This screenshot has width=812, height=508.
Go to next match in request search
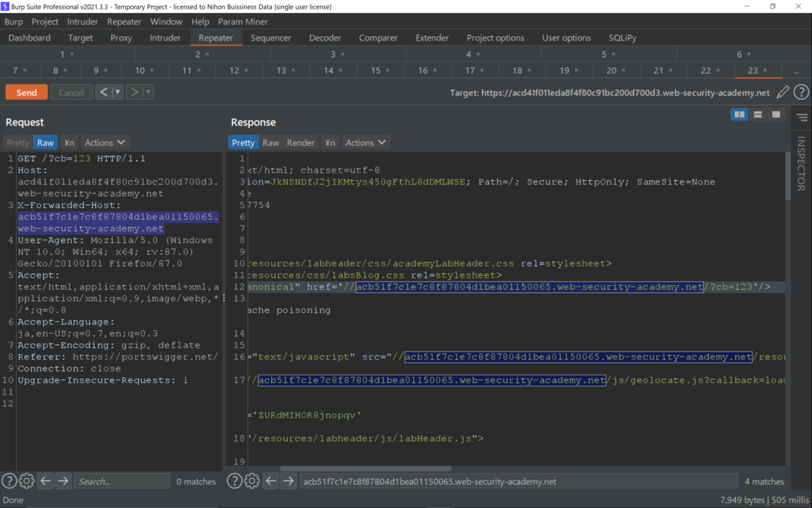point(63,481)
